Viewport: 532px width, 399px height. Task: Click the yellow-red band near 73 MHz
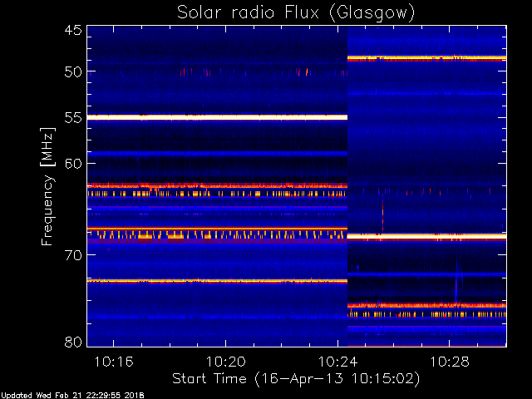(x=217, y=281)
